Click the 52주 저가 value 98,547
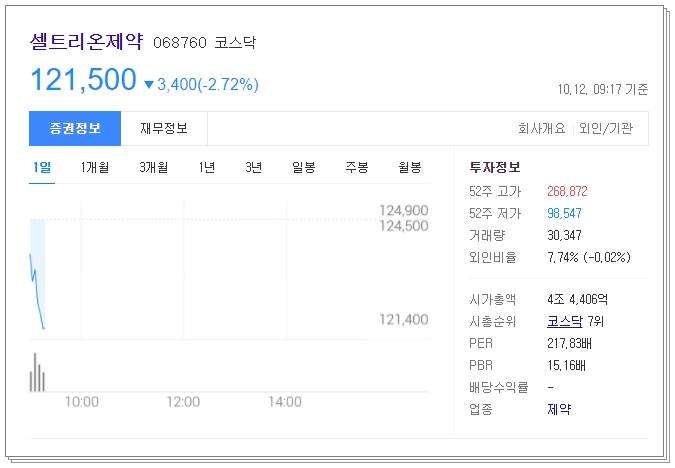The image size is (675, 468). pos(564,213)
